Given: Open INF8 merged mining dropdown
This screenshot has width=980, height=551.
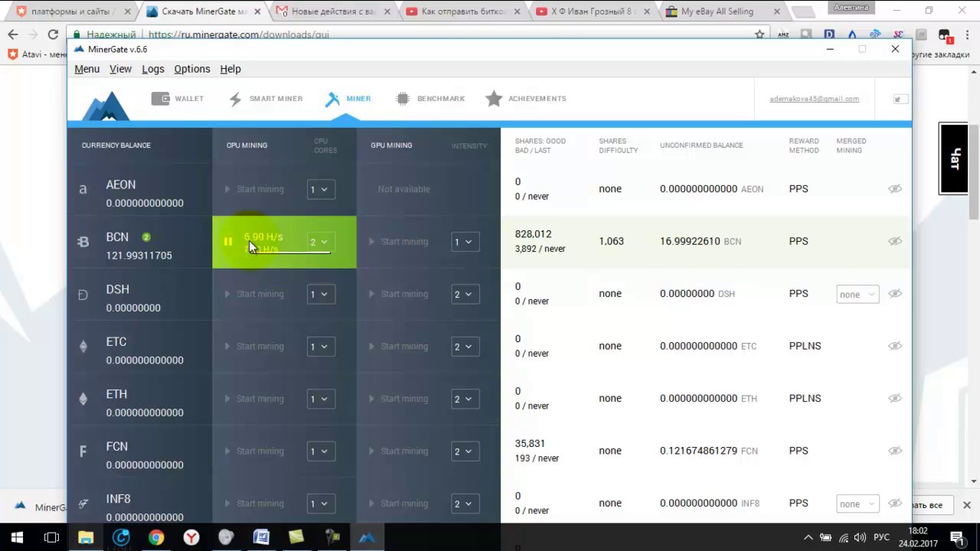Looking at the screenshot, I should (x=857, y=504).
